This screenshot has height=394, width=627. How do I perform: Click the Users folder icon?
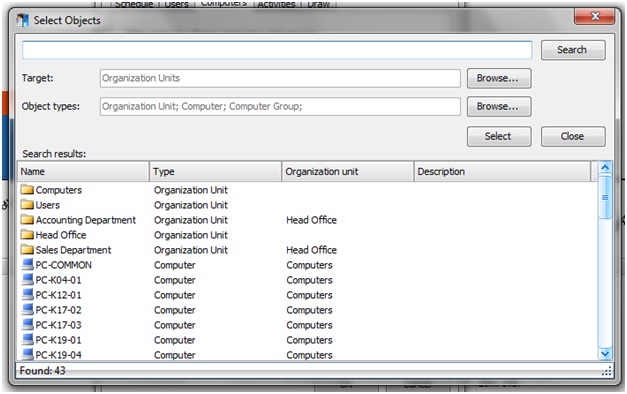click(27, 205)
